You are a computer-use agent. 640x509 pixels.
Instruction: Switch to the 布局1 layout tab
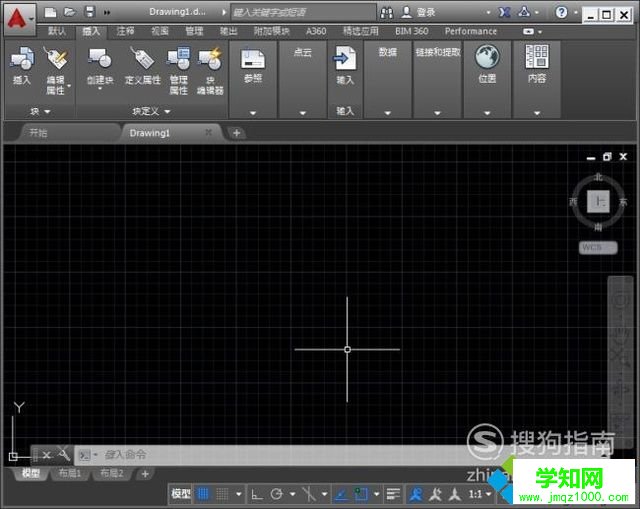70,473
